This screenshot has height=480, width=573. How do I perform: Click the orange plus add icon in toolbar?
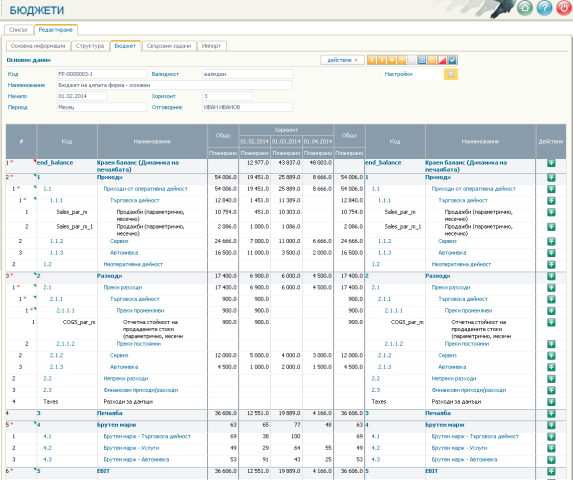click(392, 60)
